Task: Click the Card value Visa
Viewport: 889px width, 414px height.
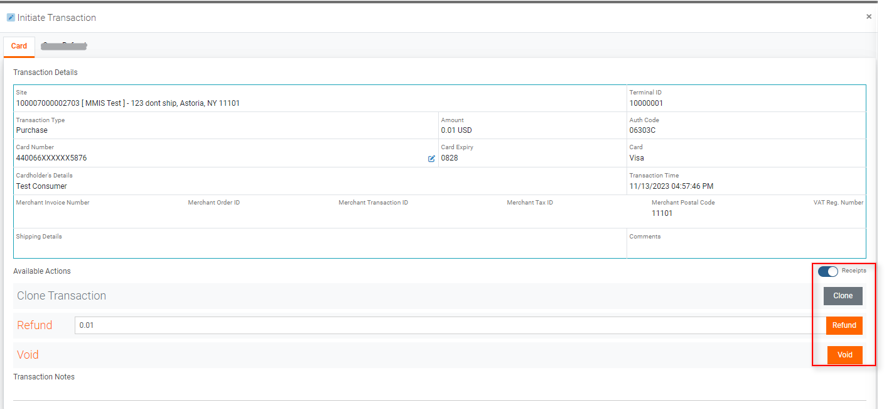Action: click(x=637, y=158)
